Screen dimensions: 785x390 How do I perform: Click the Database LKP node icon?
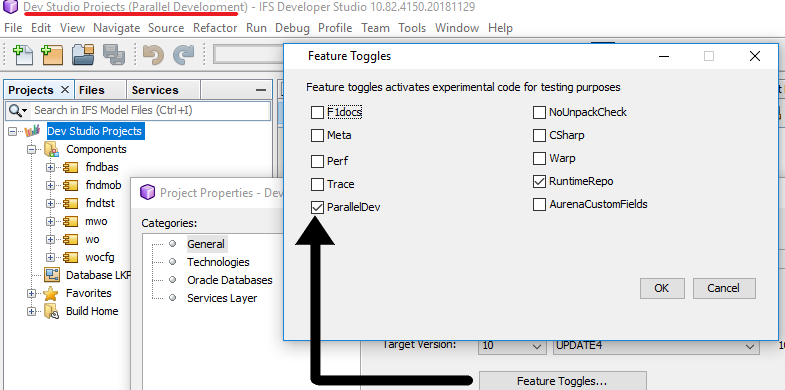coord(52,275)
